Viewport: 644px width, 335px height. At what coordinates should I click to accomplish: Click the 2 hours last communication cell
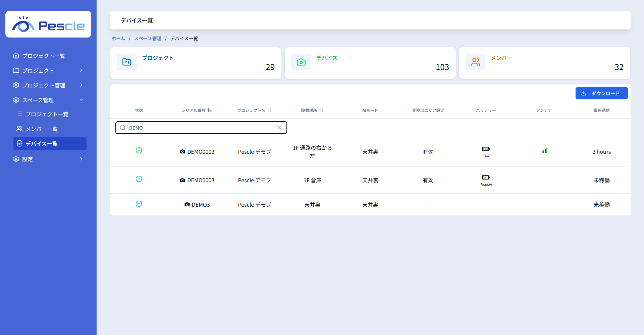pos(601,152)
